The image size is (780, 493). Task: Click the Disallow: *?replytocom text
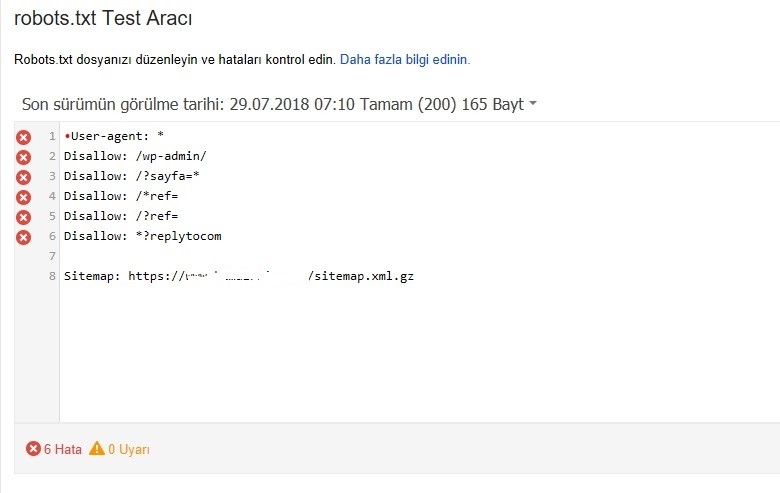pos(143,236)
